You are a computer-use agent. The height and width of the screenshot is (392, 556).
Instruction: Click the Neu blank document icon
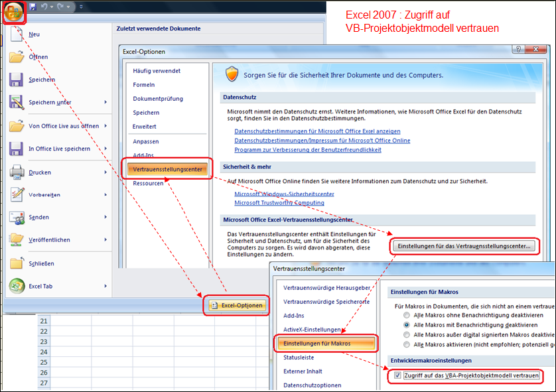point(17,34)
